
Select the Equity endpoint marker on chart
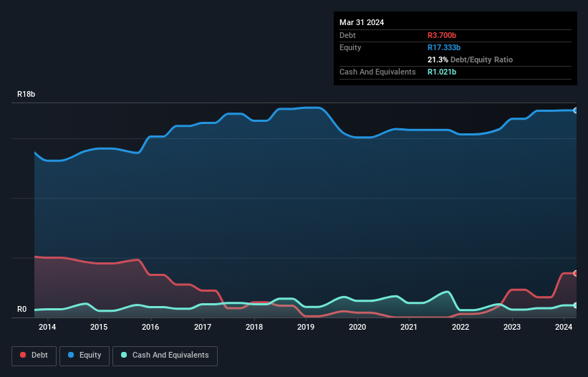click(576, 110)
